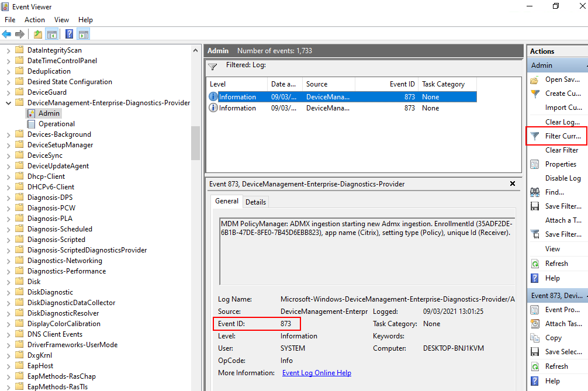Viewport: 588px width, 391px height.
Task: Toggle the Show/Hide Console Tree toolbar icon
Action: [52, 34]
